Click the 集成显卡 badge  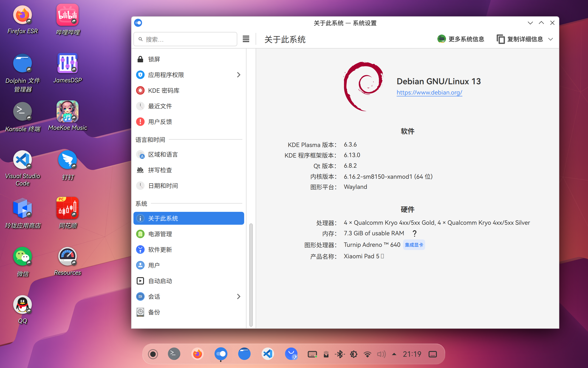click(414, 245)
